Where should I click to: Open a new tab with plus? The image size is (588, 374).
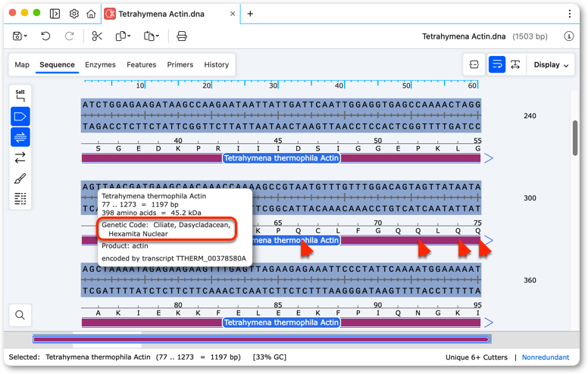click(250, 14)
